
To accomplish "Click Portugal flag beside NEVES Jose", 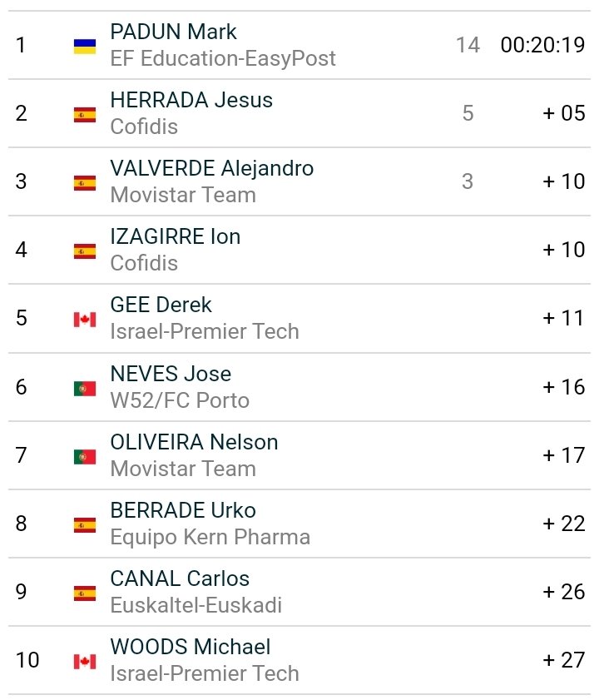I will pos(84,388).
